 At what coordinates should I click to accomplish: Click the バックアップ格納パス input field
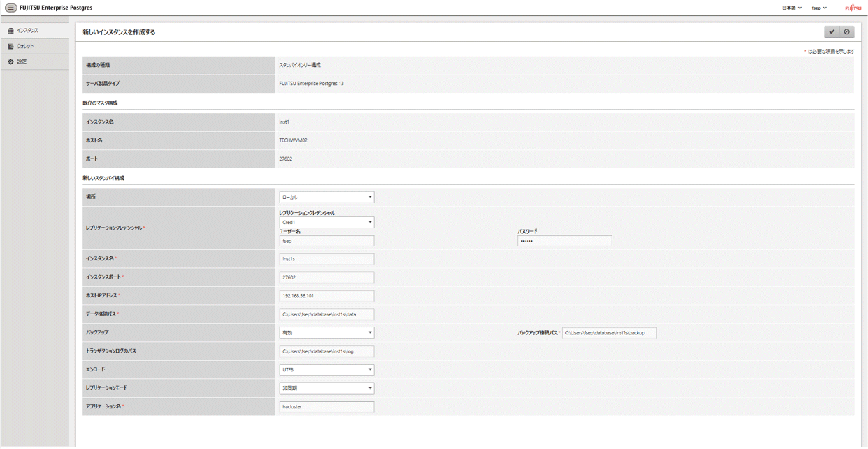click(x=609, y=333)
